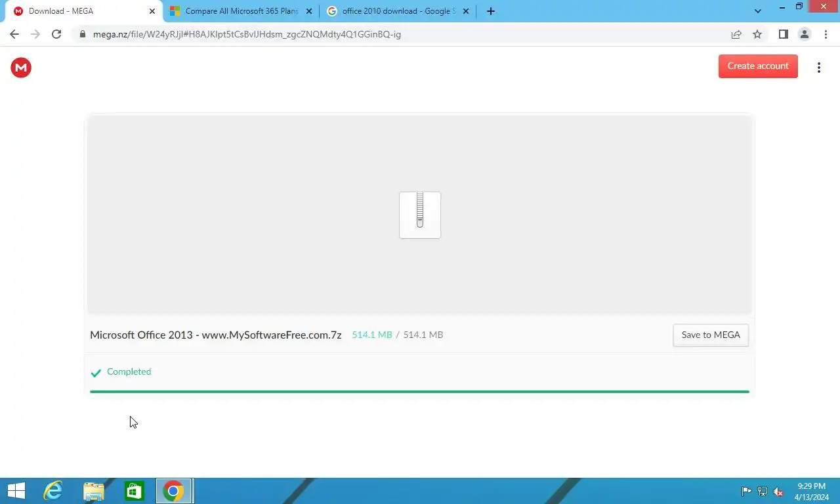Switch to office 2010 download Google tab
The height and width of the screenshot is (504, 840).
(x=398, y=11)
